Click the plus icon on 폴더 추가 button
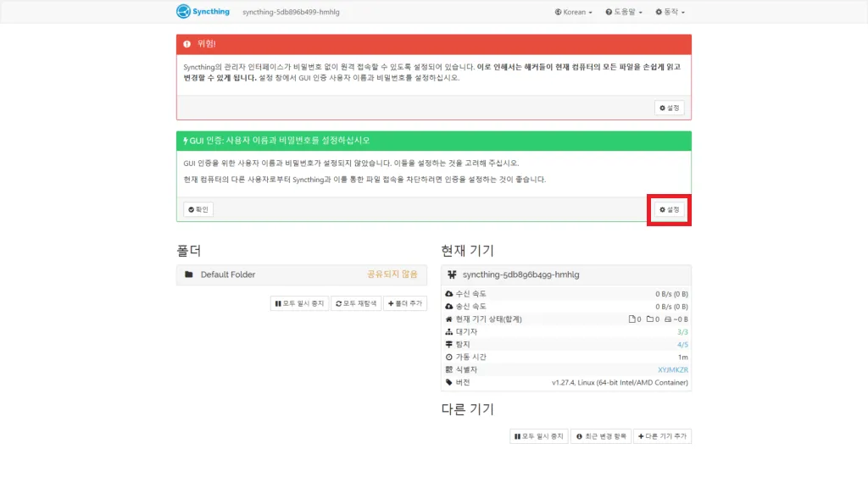The width and height of the screenshot is (868, 488). [x=392, y=303]
